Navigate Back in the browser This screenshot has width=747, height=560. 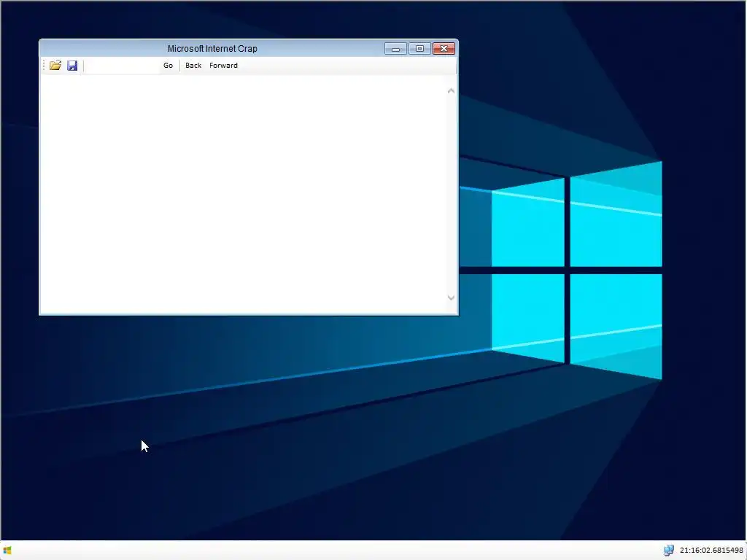(x=193, y=65)
